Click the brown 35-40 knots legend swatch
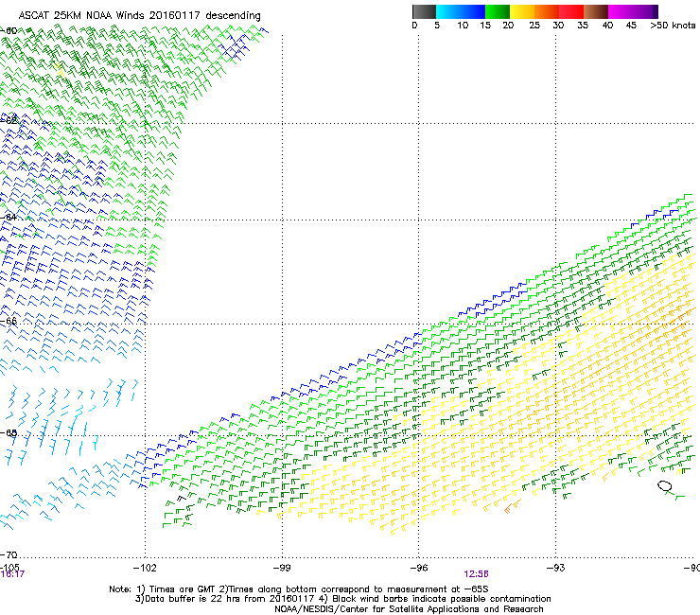The width and height of the screenshot is (700, 615). [596, 11]
